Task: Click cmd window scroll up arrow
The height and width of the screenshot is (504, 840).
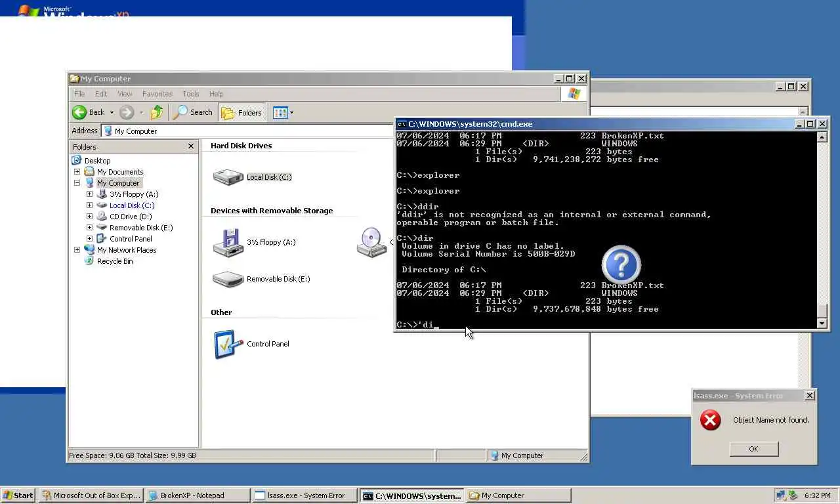Action: (x=822, y=137)
